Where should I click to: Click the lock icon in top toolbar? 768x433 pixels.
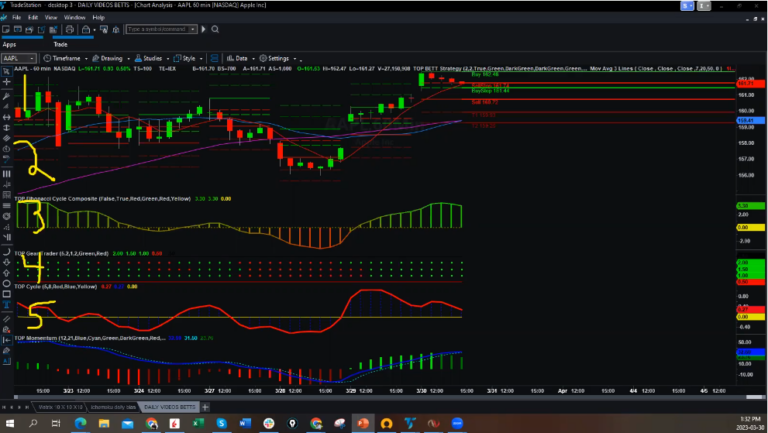pyautogui.click(x=81, y=30)
